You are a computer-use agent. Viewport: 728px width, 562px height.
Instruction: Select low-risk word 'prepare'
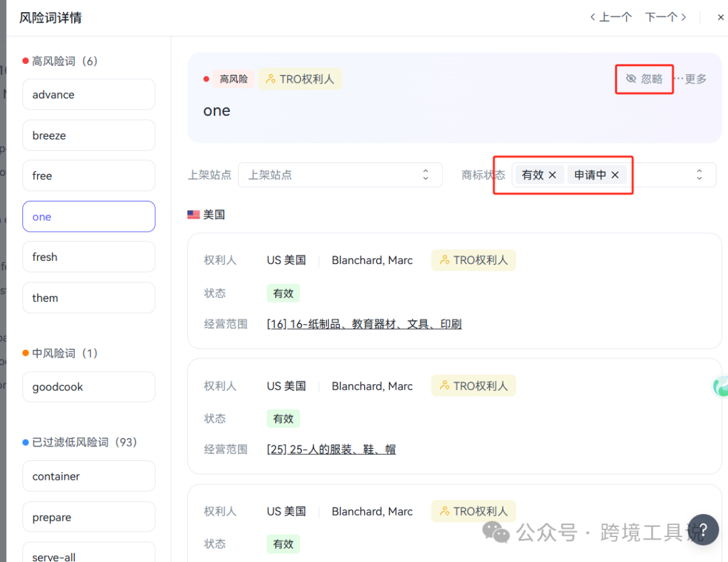tap(89, 517)
